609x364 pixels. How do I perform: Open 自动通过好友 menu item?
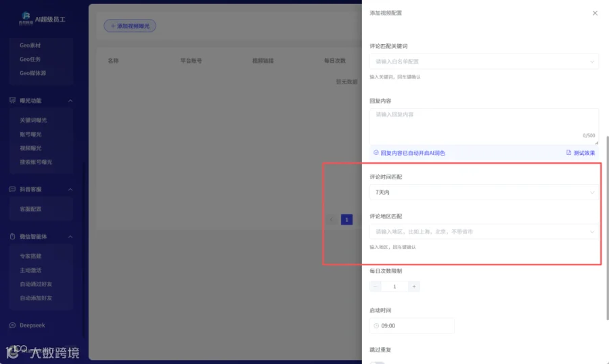[x=36, y=284]
